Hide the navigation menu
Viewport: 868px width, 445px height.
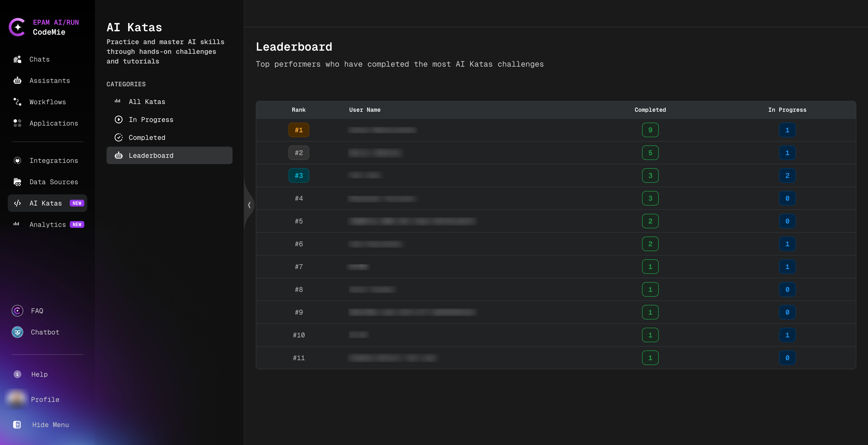[50, 425]
